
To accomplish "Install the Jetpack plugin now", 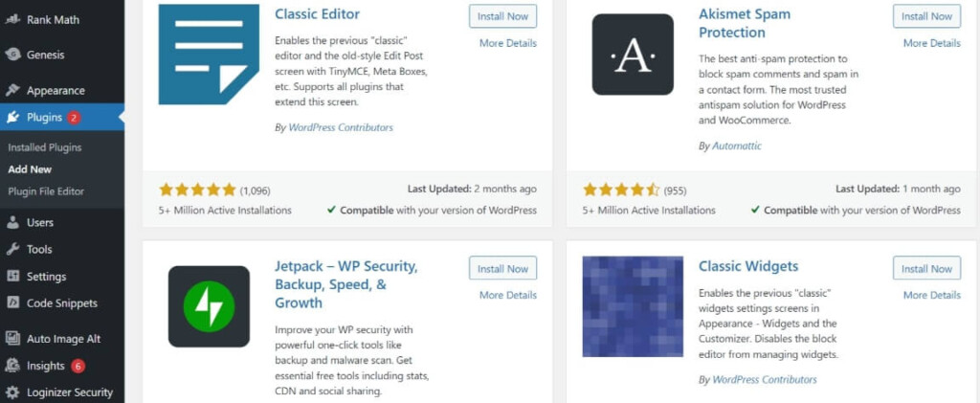I will tap(502, 269).
